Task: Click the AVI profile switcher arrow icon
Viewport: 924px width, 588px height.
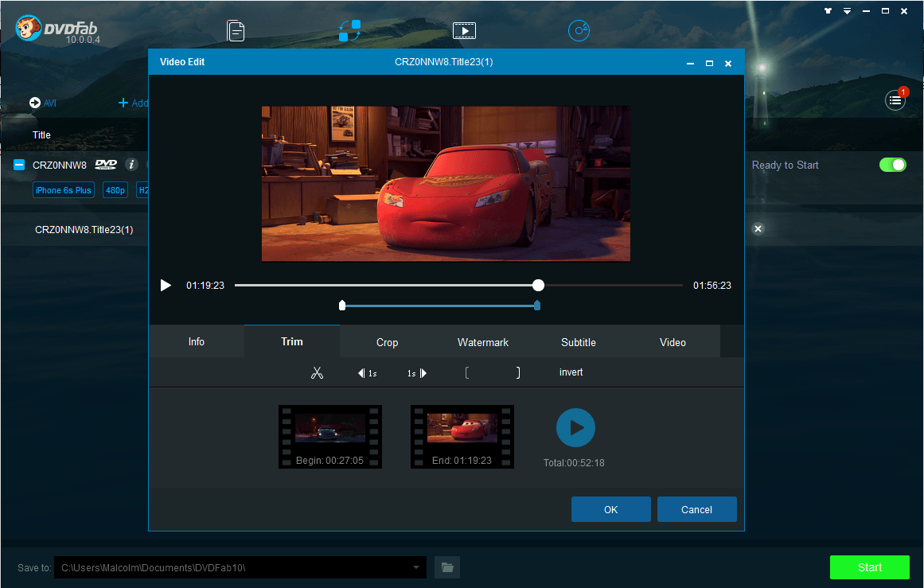Action: [35, 103]
